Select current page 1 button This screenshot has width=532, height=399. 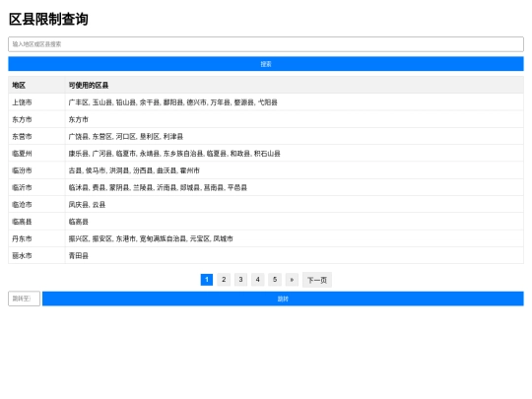pyautogui.click(x=207, y=280)
